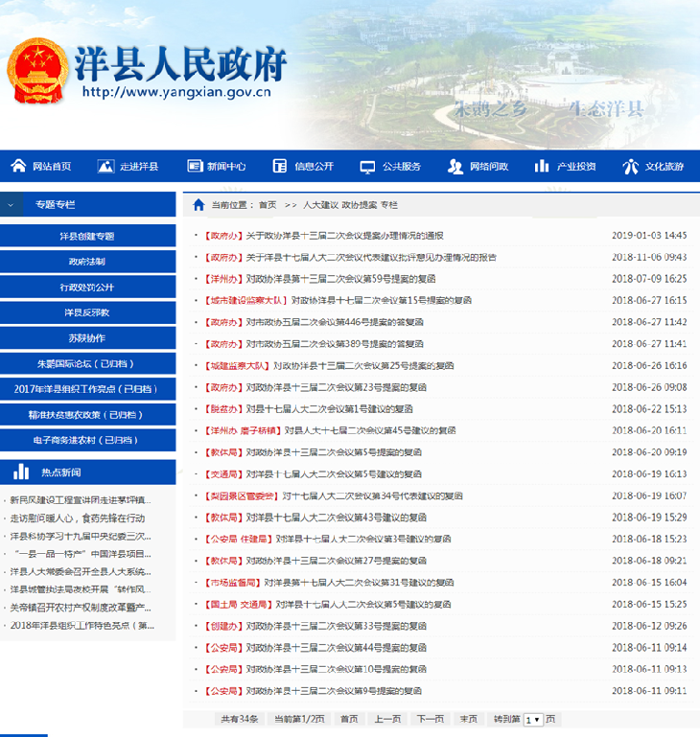Click the breadcrumb home icon before 当前位置
The width and height of the screenshot is (700, 737).
point(198,205)
